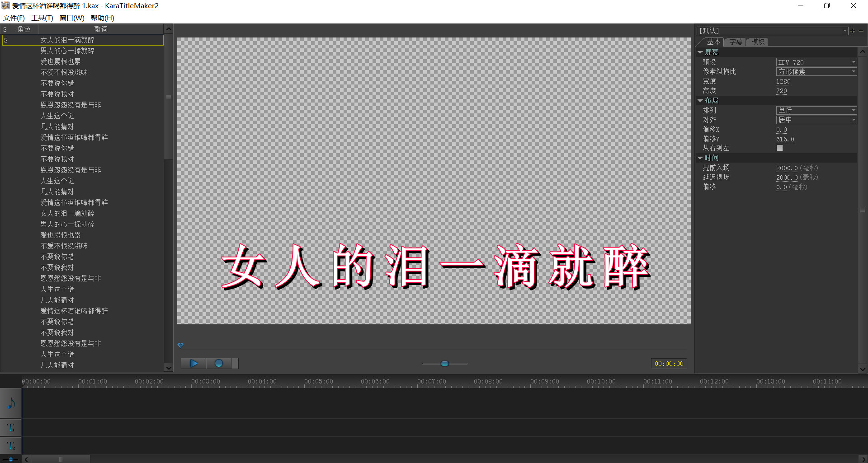Screen dimensions: 868x463
Task: Click the preview seek bar track
Action: tap(434, 349)
